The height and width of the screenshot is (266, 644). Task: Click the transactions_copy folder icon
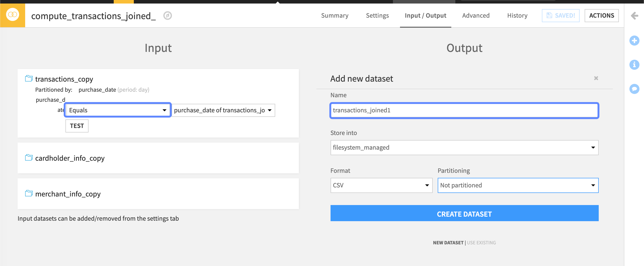pos(29,79)
